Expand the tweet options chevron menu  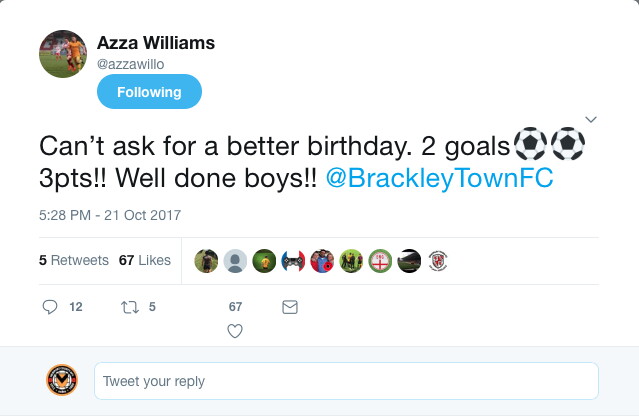pos(590,119)
